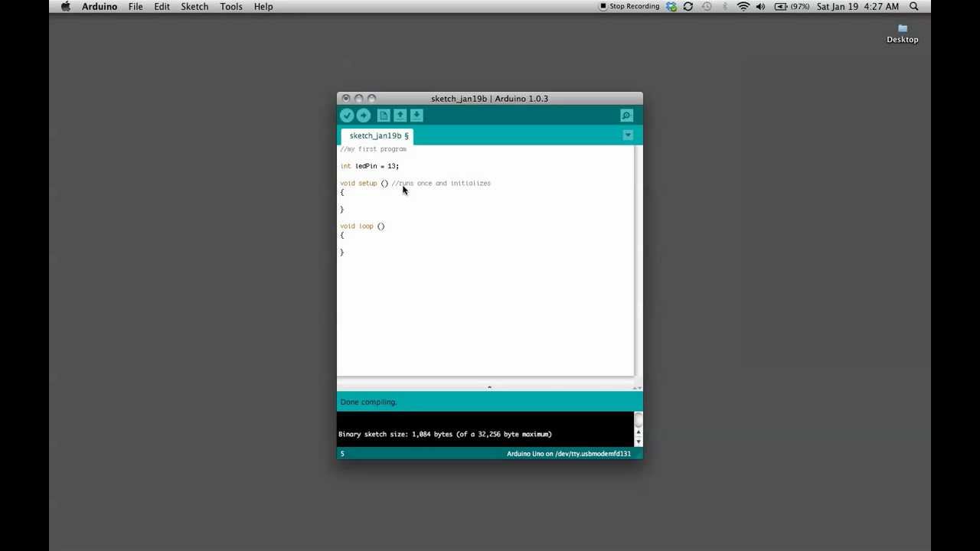This screenshot has width=980, height=551.
Task: Open the Tools menu
Action: [231, 6]
